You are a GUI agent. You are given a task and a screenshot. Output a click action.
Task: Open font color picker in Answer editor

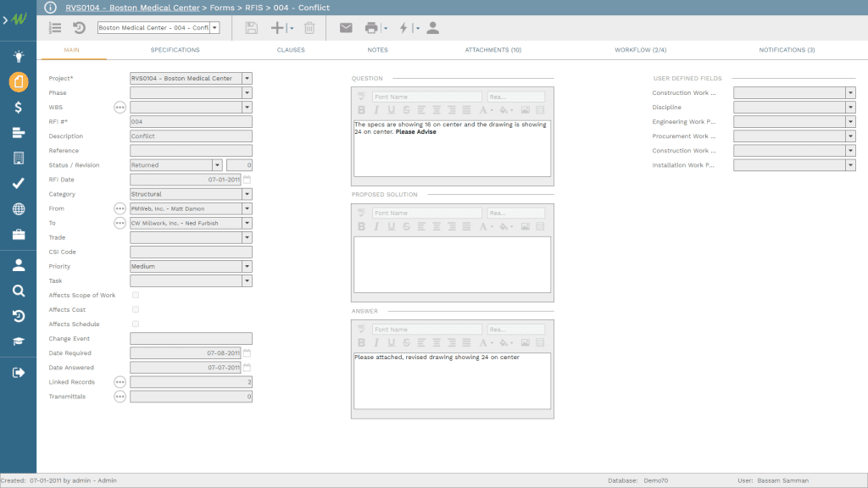[x=485, y=342]
